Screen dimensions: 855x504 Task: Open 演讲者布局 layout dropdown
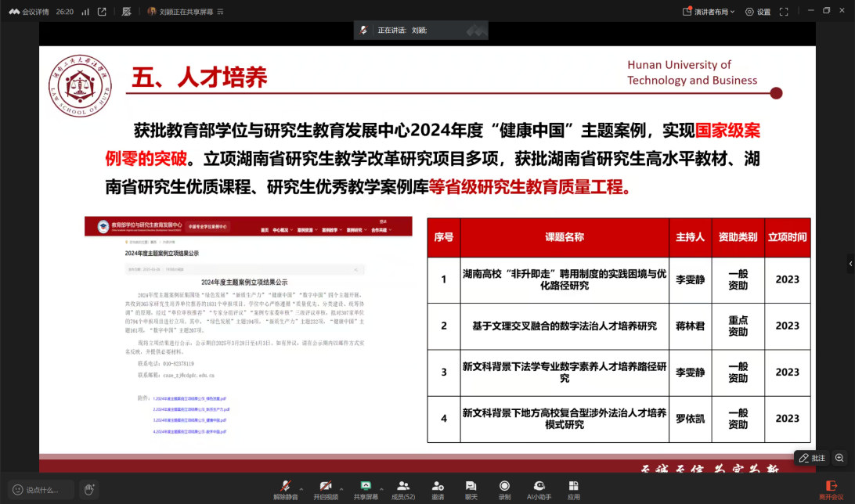click(x=709, y=12)
